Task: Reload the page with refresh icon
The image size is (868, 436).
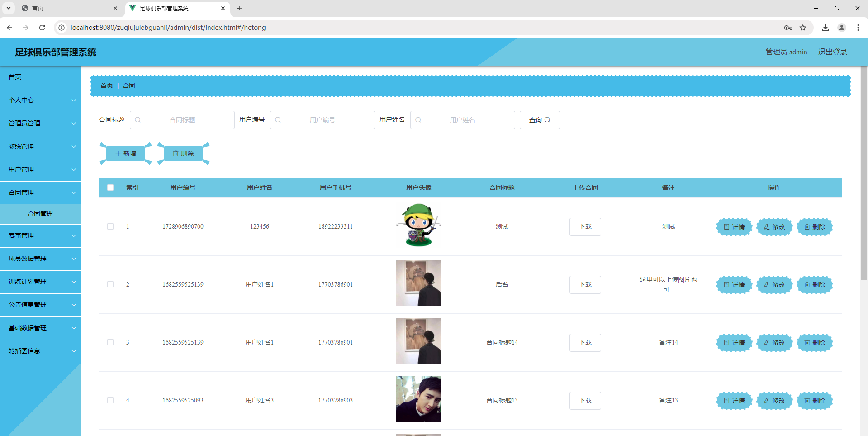Action: click(x=42, y=28)
